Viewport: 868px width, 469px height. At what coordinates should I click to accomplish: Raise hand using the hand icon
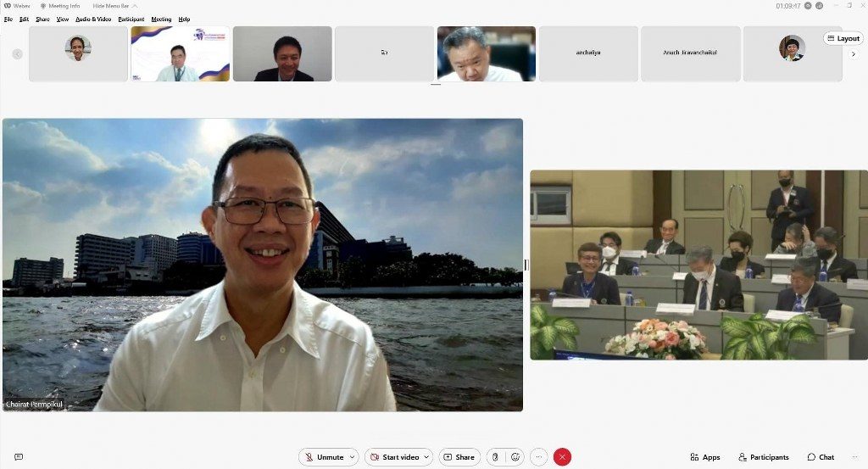tap(495, 457)
